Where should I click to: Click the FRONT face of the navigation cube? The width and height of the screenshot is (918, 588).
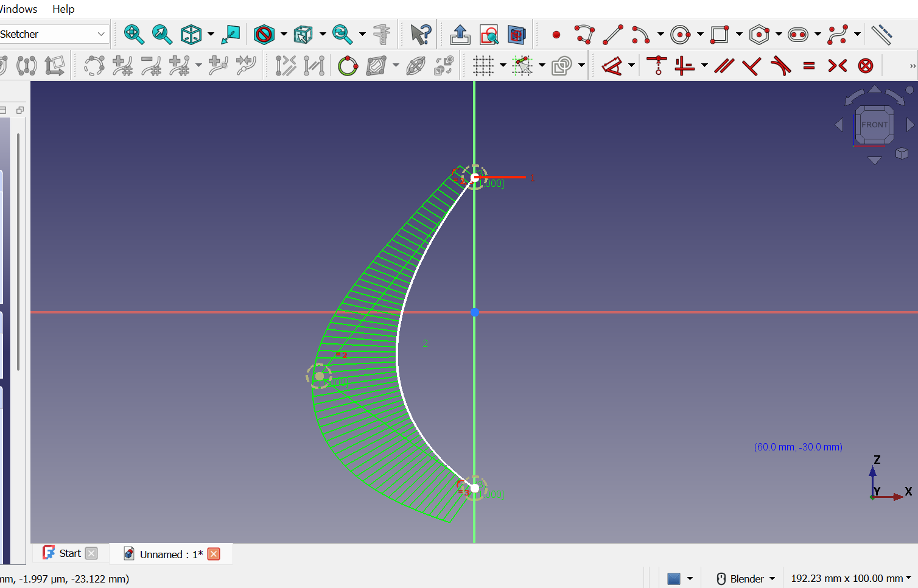[874, 125]
